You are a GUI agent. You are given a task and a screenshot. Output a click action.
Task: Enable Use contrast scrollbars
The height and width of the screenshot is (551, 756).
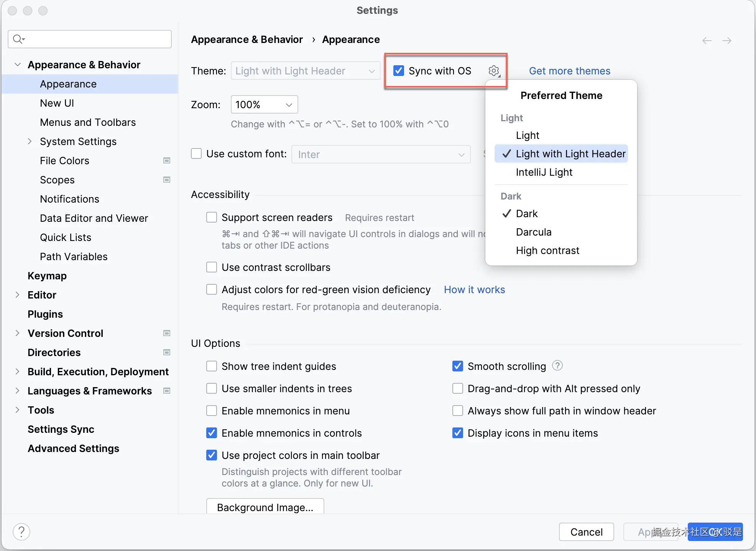pyautogui.click(x=212, y=267)
